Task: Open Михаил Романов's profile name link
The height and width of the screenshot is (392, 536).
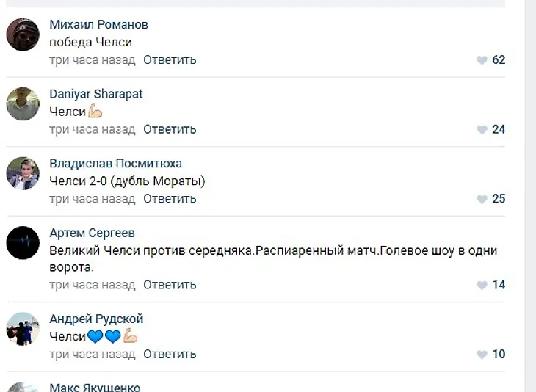Action: click(x=98, y=25)
